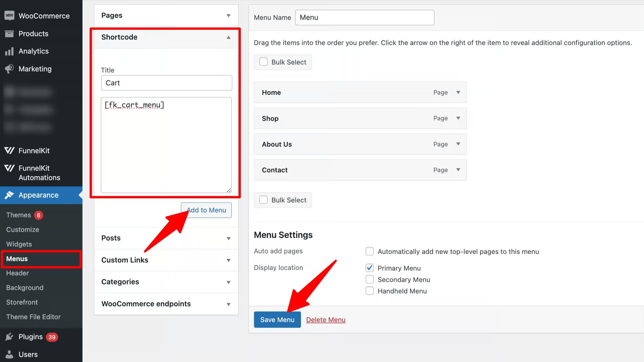644x362 pixels.
Task: Click the Delete Menu link
Action: coord(326,320)
